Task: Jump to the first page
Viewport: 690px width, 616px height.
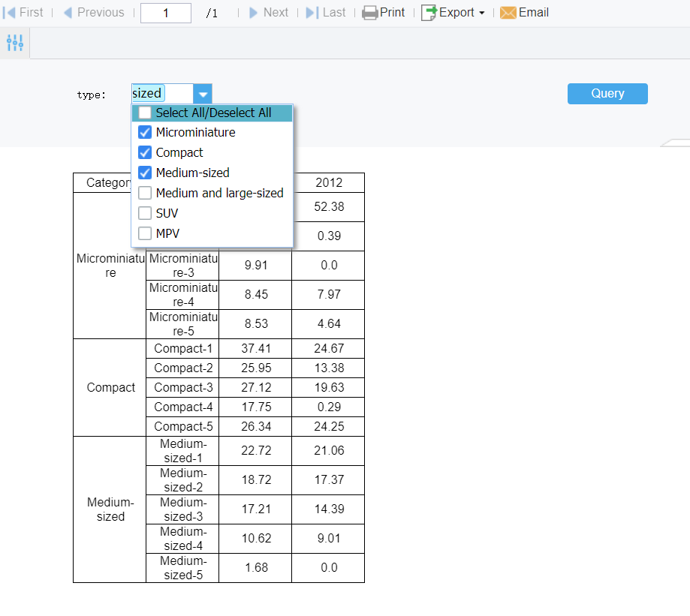Action: click(x=23, y=12)
